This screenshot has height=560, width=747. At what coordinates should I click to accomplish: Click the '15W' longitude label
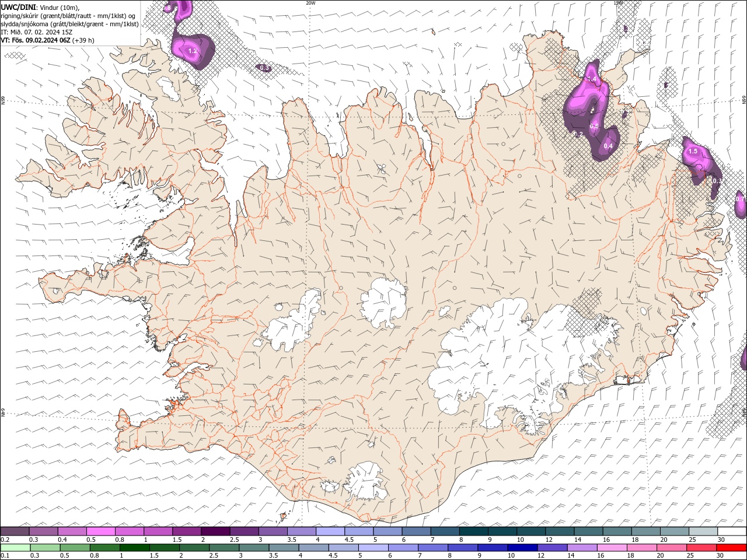(618, 3)
